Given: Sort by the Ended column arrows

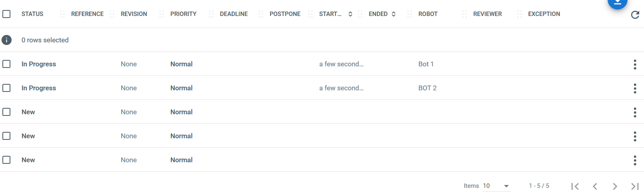Looking at the screenshot, I should click(x=394, y=14).
